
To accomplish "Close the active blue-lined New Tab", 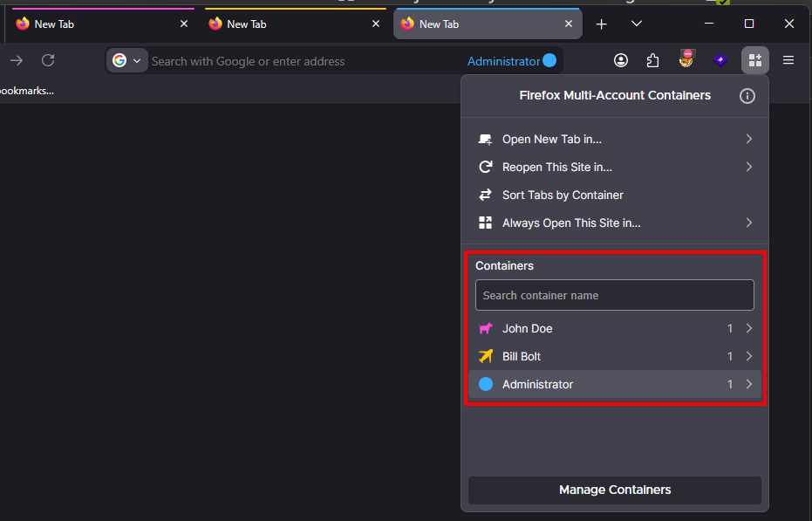I will 569,24.
